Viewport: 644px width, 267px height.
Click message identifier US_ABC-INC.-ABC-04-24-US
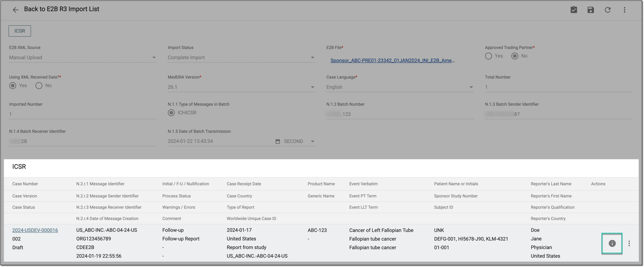[x=106, y=230]
